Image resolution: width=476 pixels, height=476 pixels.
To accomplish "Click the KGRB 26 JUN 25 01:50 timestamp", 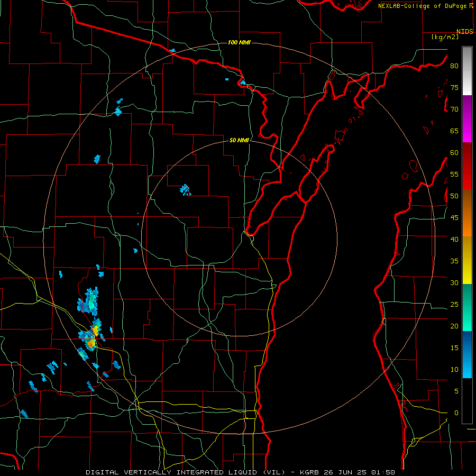I will pyautogui.click(x=347, y=472).
